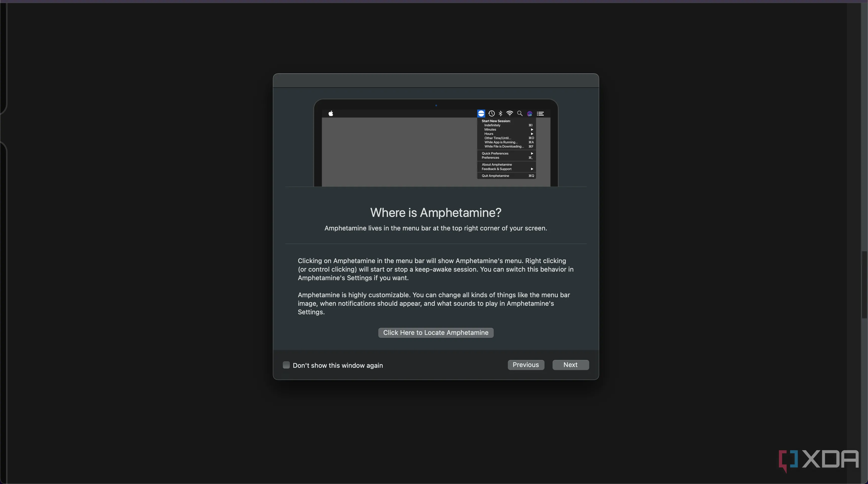This screenshot has height=484, width=868.
Task: Click the purple Siri icon
Action: [530, 113]
